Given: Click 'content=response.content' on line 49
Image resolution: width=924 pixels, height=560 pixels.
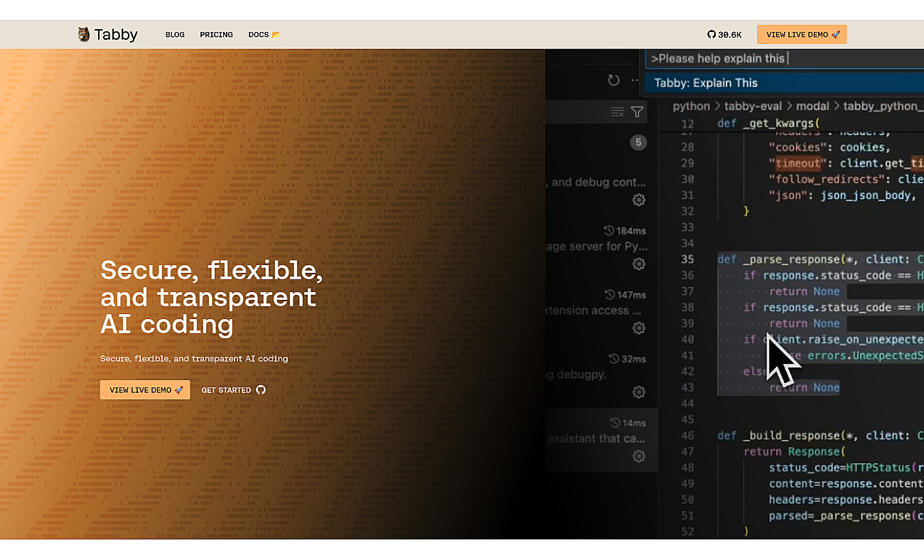Looking at the screenshot, I should (x=846, y=483).
